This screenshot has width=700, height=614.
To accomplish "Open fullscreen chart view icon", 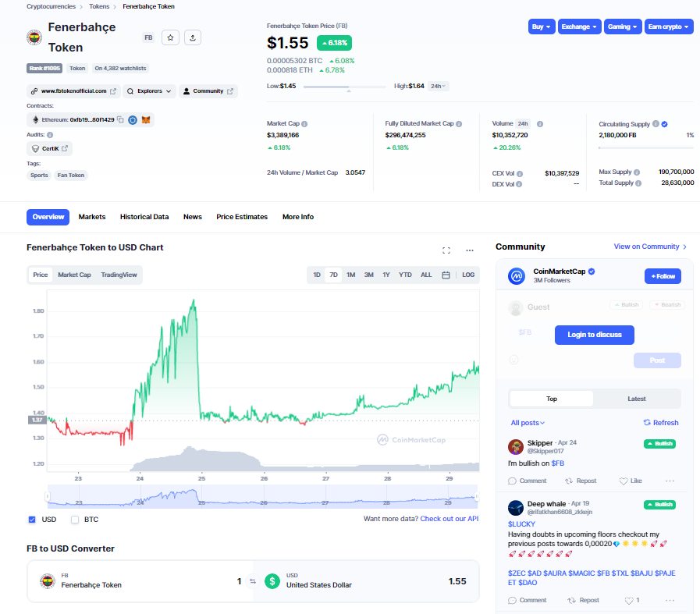I will pos(446,250).
